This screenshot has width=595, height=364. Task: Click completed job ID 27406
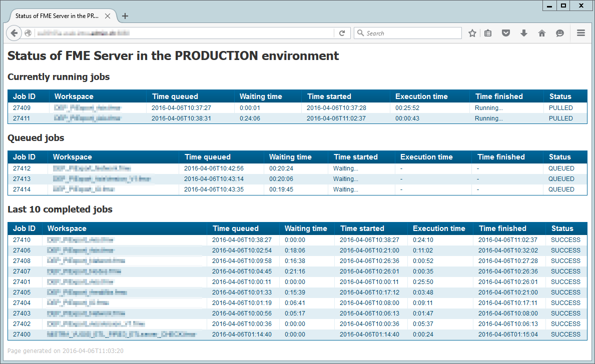coord(22,250)
